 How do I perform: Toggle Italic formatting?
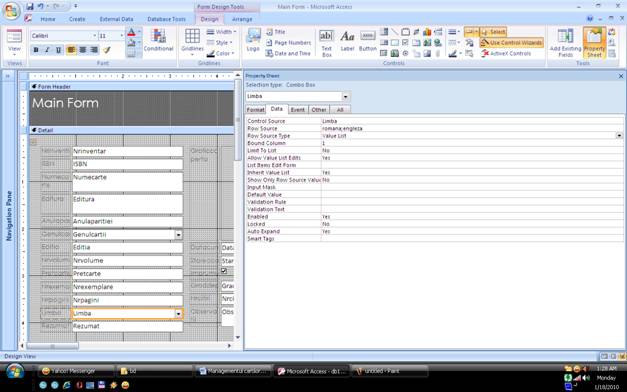coord(47,50)
